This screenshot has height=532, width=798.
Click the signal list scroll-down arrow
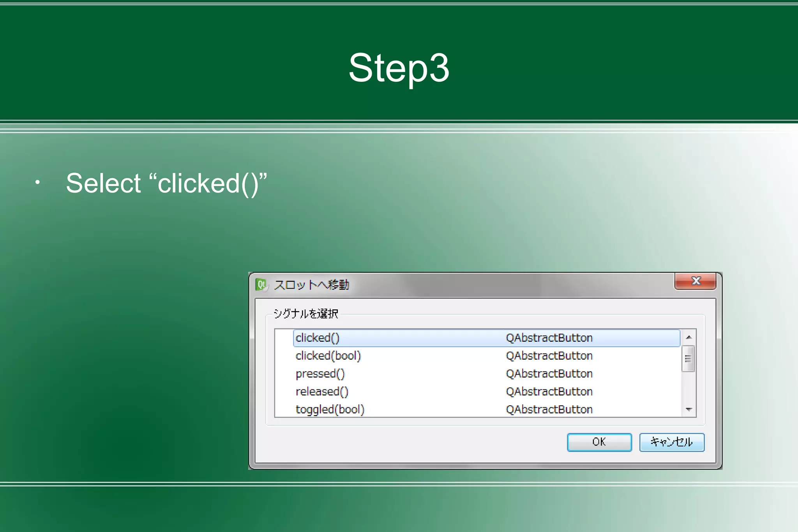[689, 409]
